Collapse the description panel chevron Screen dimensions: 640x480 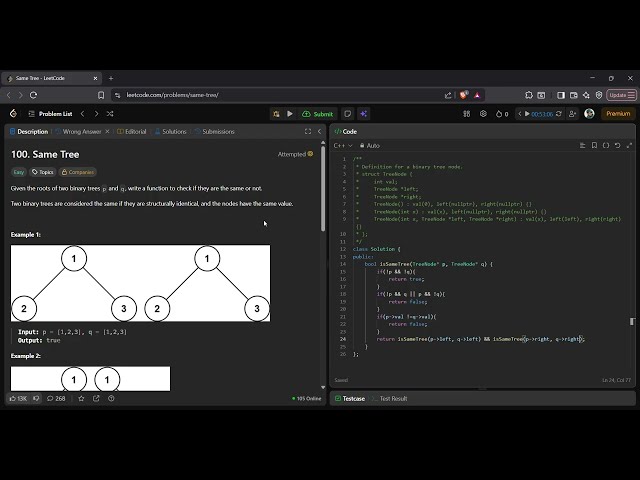pyautogui.click(x=319, y=131)
